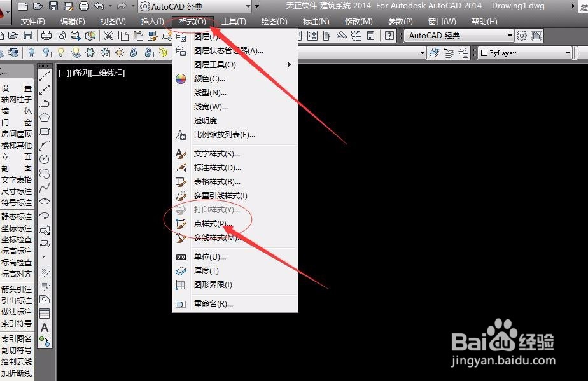Select the Ellipse draw tool
Image resolution: width=588 pixels, height=381 pixels.
[x=45, y=201]
